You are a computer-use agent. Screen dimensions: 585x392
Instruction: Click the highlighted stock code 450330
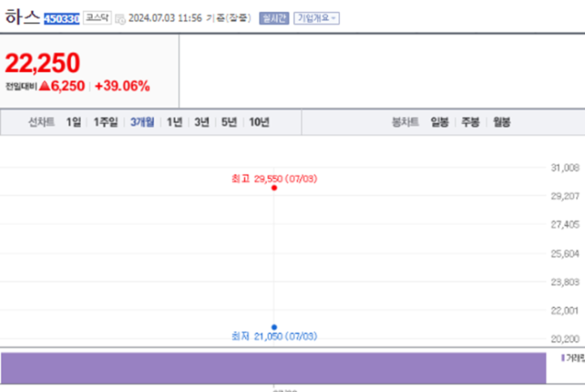coord(61,19)
